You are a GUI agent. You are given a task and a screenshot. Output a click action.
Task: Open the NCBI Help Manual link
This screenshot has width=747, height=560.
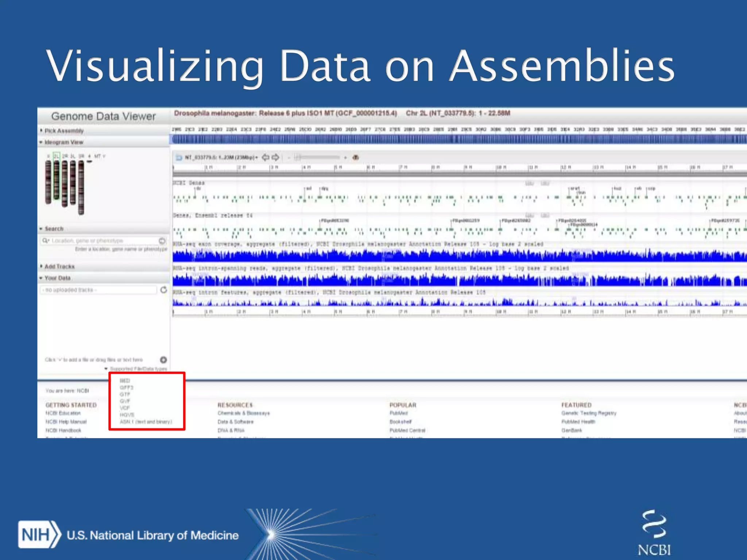click(x=66, y=422)
